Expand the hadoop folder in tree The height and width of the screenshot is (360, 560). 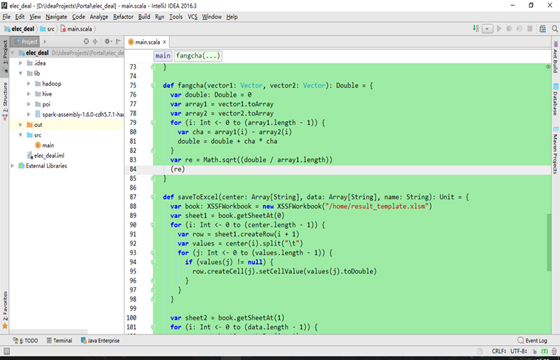click(29, 84)
